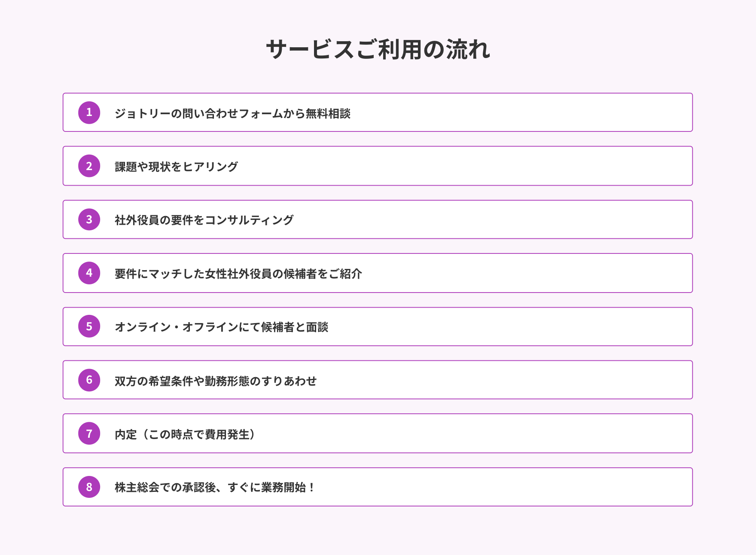Select the ジョトリーの問い合わせフォームから無料相談 text
The width and height of the screenshot is (756, 555).
[x=232, y=113]
